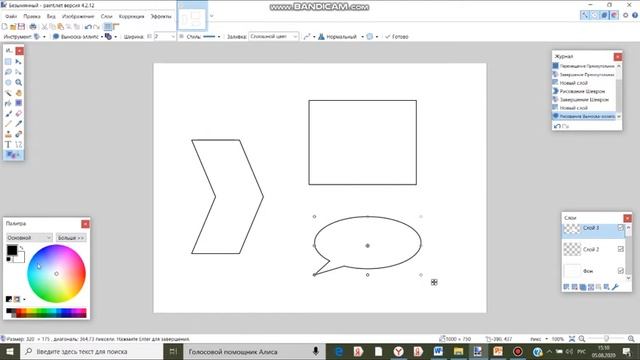Click the Больше >> button in Palette
Image resolution: width=640 pixels, height=360 pixels.
[71, 238]
